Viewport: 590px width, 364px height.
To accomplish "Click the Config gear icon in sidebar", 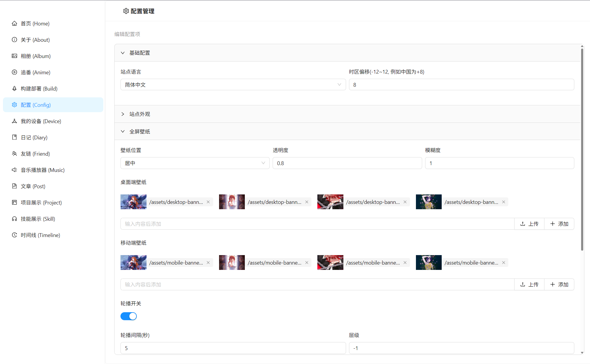I will pyautogui.click(x=14, y=105).
